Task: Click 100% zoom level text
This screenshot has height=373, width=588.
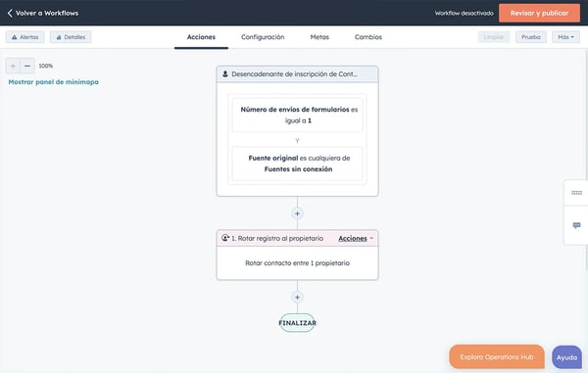Action: tap(46, 66)
